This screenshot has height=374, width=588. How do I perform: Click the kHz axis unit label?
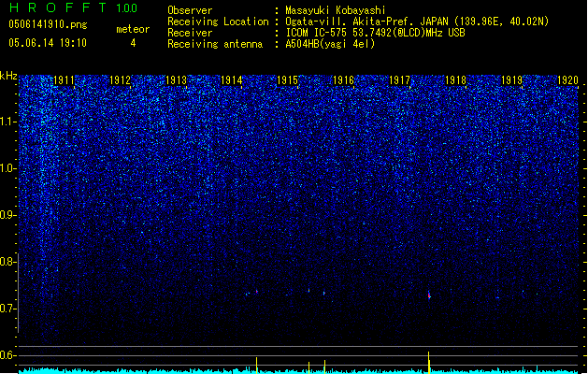[x=8, y=76]
